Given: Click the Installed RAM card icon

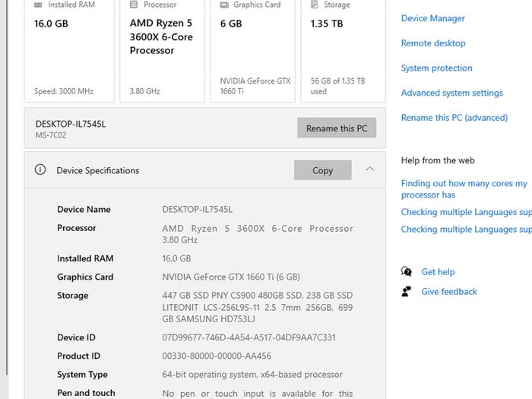Looking at the screenshot, I should (38, 5).
